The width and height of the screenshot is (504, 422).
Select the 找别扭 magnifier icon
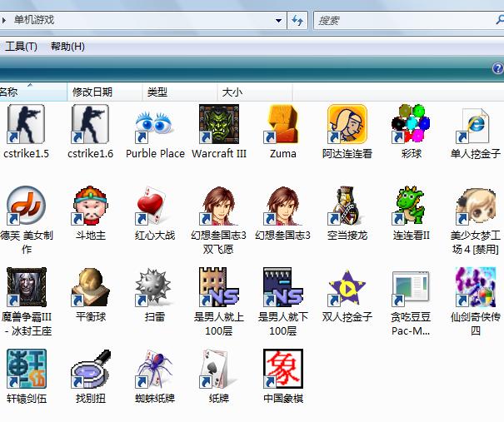(x=90, y=369)
